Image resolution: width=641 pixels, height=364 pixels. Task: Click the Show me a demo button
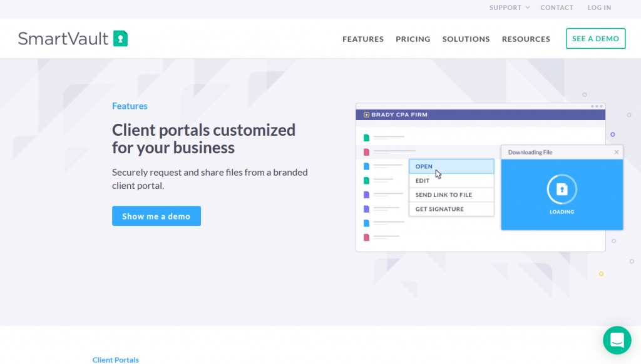(x=156, y=216)
